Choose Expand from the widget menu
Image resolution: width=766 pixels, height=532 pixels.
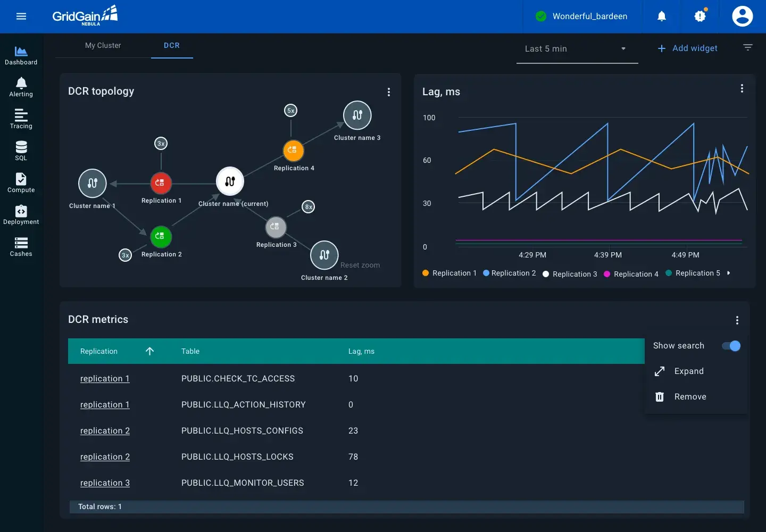click(689, 371)
